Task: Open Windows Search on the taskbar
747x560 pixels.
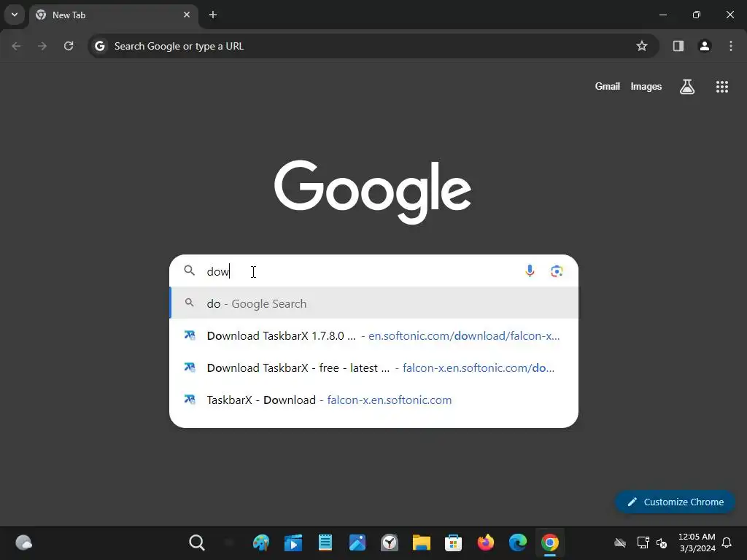Action: pyautogui.click(x=197, y=542)
